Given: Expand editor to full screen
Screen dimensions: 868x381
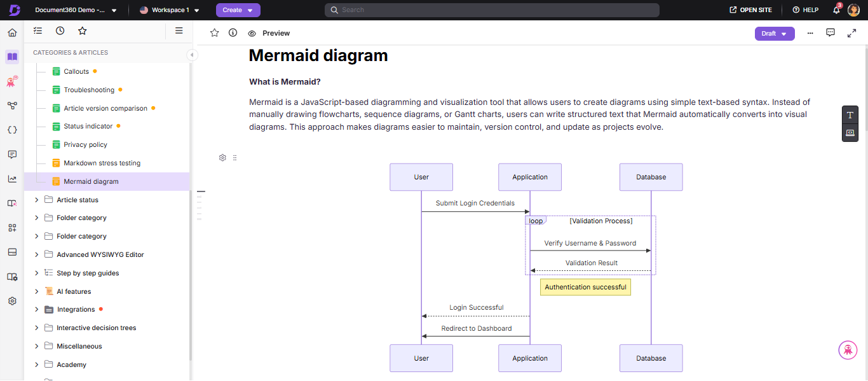Looking at the screenshot, I should tap(851, 33).
